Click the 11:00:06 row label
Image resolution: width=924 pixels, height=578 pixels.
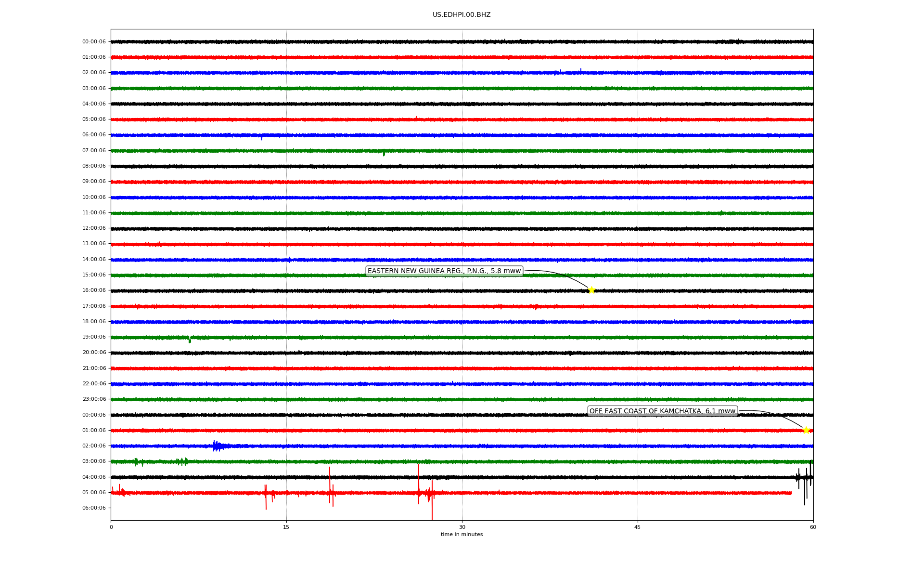pyautogui.click(x=94, y=213)
